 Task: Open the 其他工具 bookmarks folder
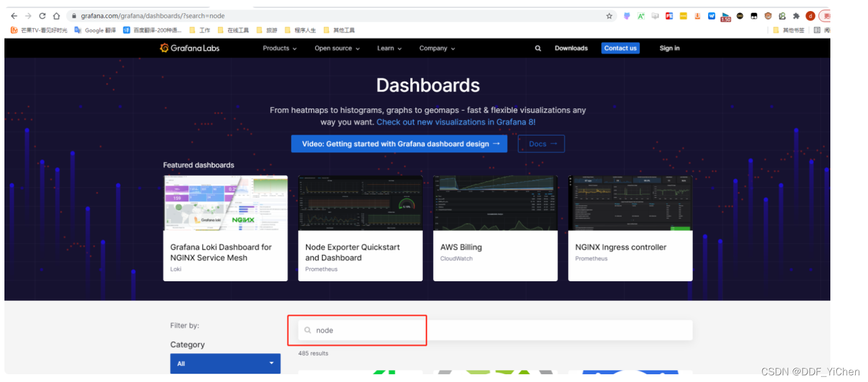(x=339, y=30)
